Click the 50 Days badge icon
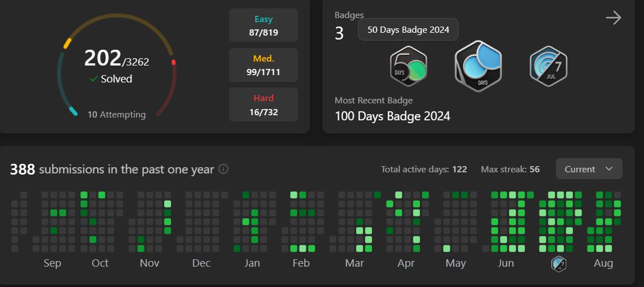 pos(408,66)
